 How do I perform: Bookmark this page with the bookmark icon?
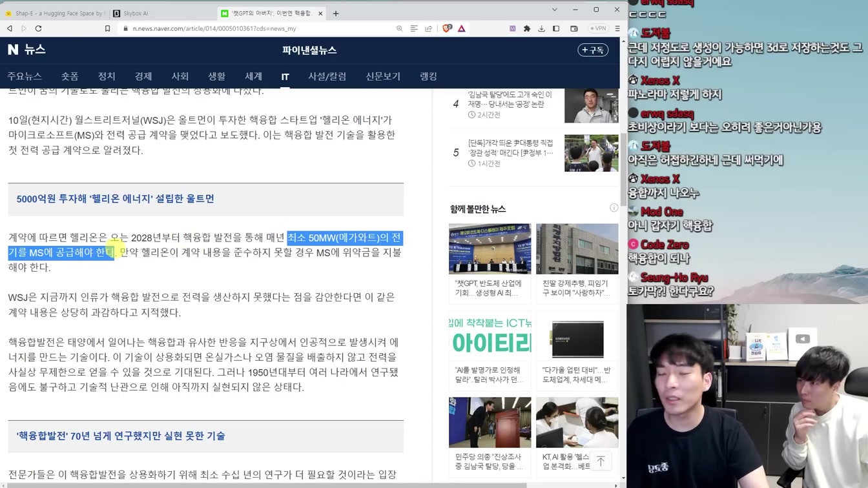(107, 28)
